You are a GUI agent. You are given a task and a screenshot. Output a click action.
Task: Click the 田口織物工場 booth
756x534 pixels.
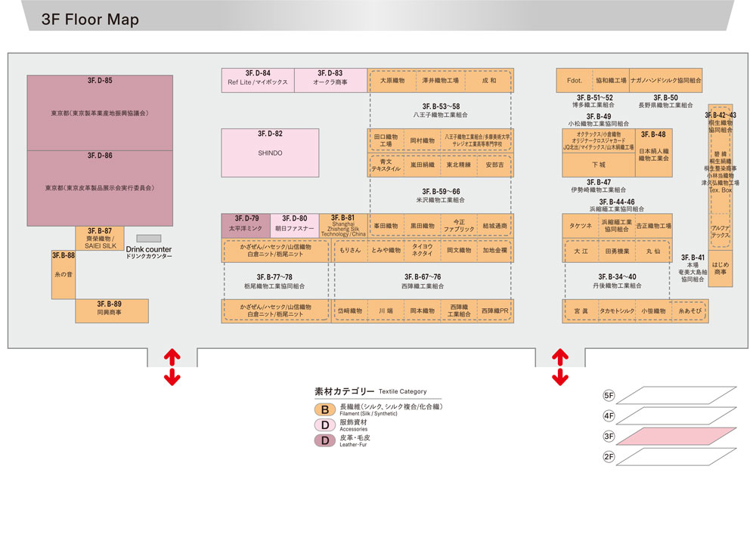(386, 140)
